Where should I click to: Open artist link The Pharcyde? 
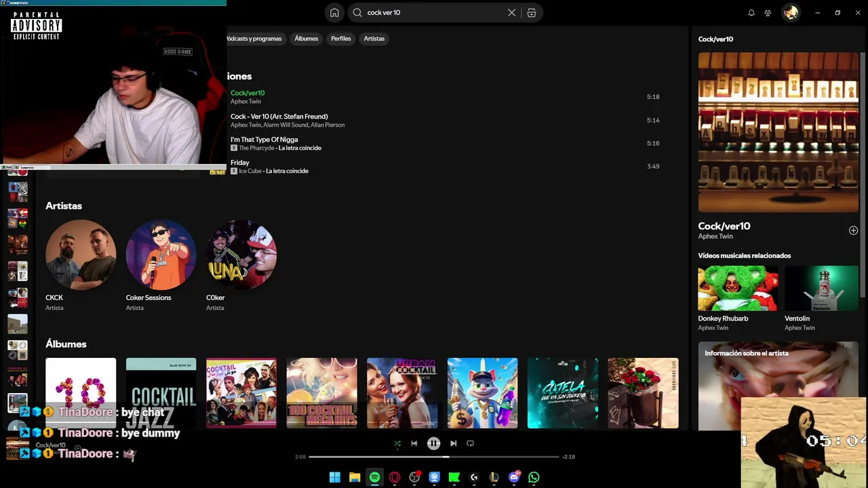coord(256,148)
